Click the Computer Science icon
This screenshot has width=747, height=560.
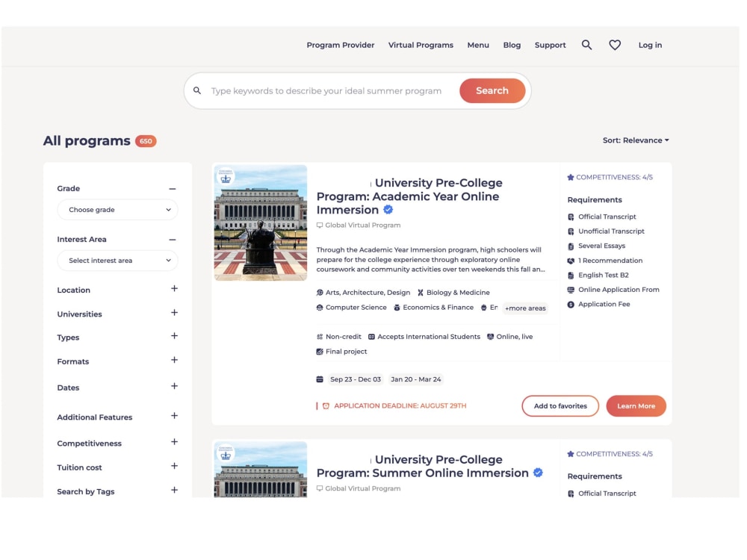coord(320,308)
